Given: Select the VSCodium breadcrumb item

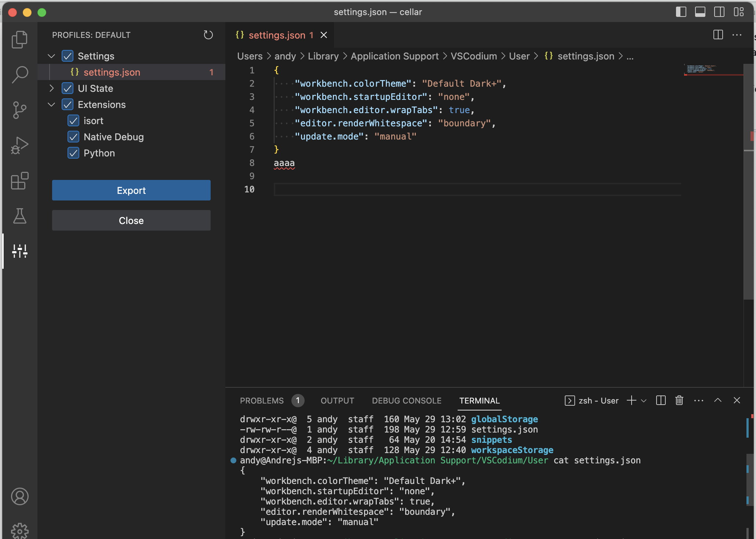Looking at the screenshot, I should 474,56.
